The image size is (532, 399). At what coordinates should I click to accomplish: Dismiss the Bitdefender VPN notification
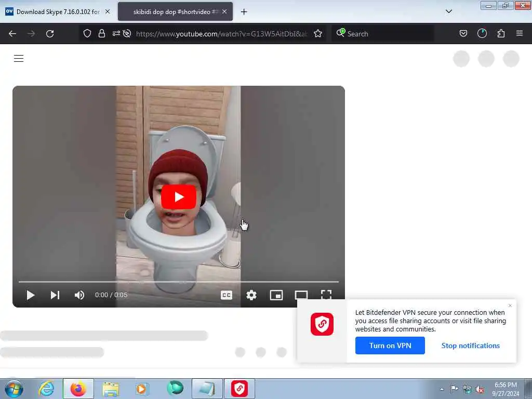coord(510,305)
